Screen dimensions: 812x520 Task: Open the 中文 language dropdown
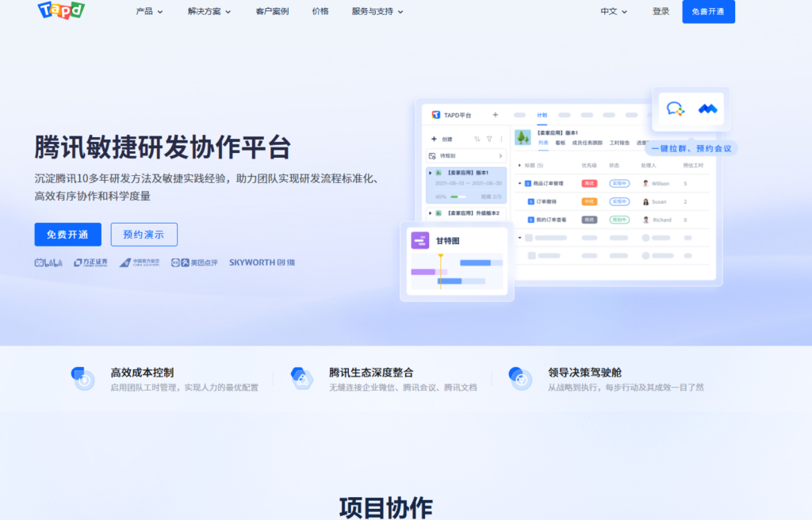[x=613, y=12]
